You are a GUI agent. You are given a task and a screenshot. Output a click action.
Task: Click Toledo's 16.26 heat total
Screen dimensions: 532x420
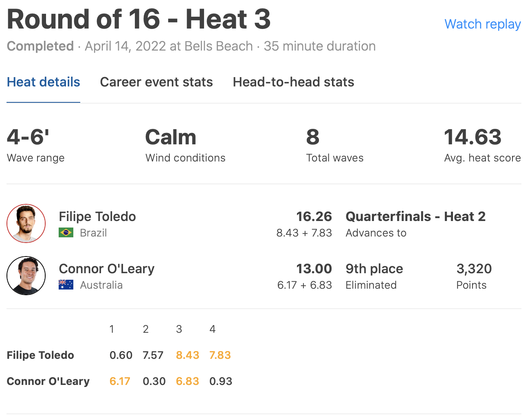pos(314,217)
